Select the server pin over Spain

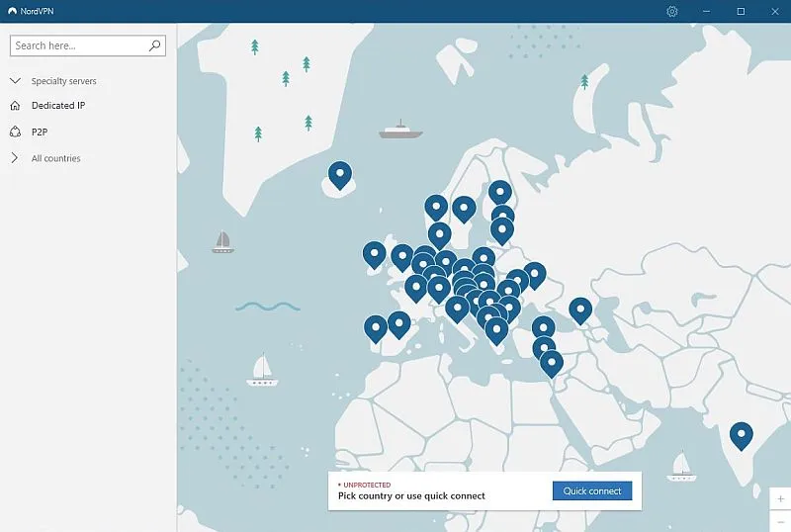coord(399,324)
